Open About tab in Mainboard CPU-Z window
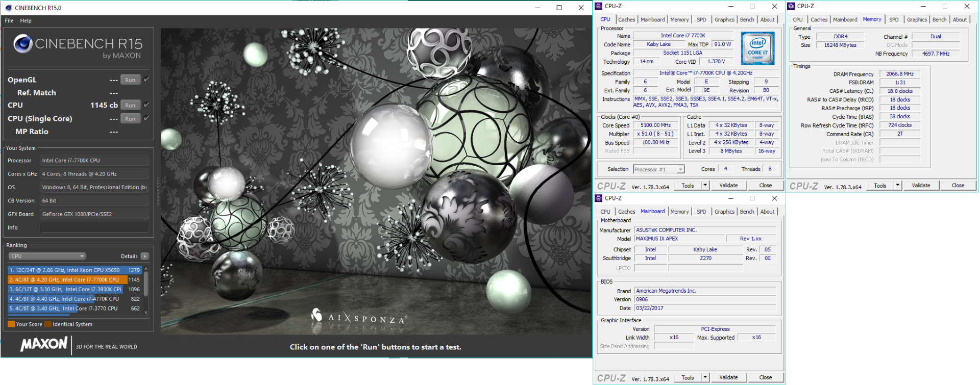 click(x=767, y=212)
